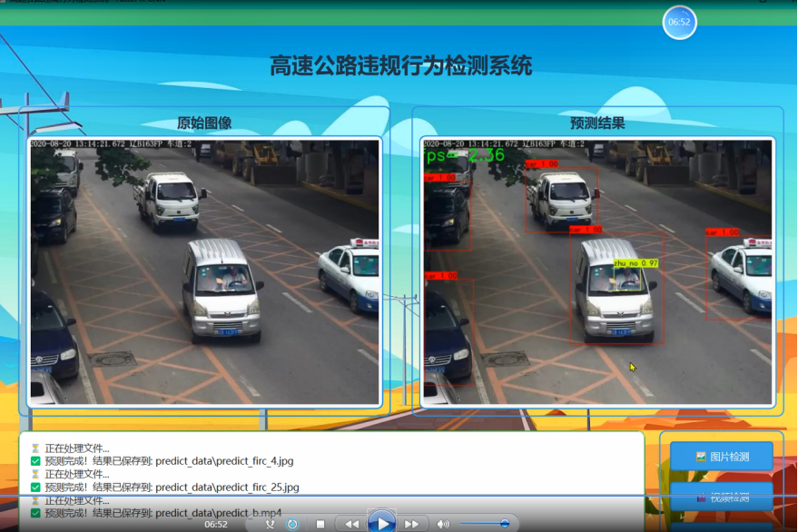Toggle the repeat loop button
The image size is (798, 532).
[292, 524]
